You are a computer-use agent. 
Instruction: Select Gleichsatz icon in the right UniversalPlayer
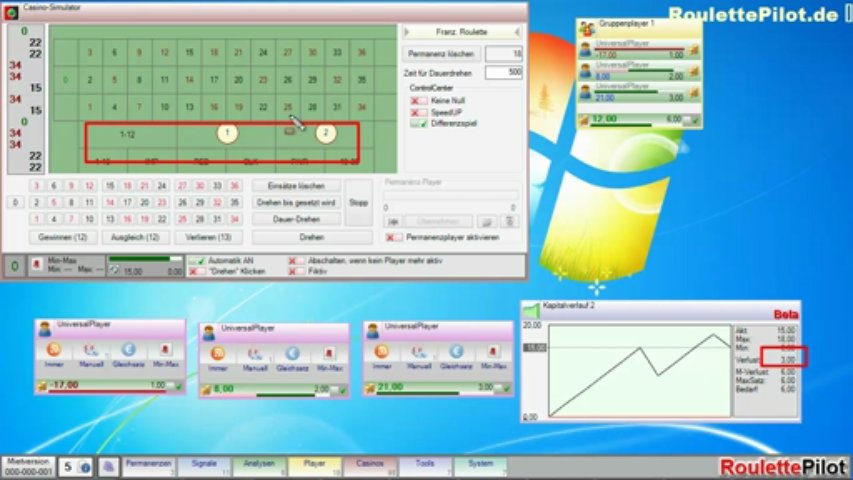456,352
